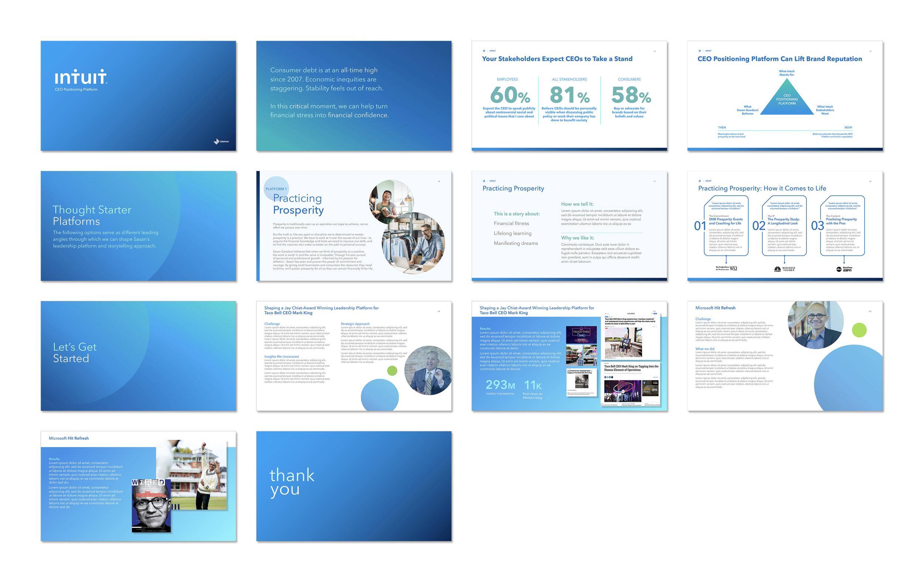Click the abc circle logo
The width and height of the screenshot is (924, 582).
839,269
